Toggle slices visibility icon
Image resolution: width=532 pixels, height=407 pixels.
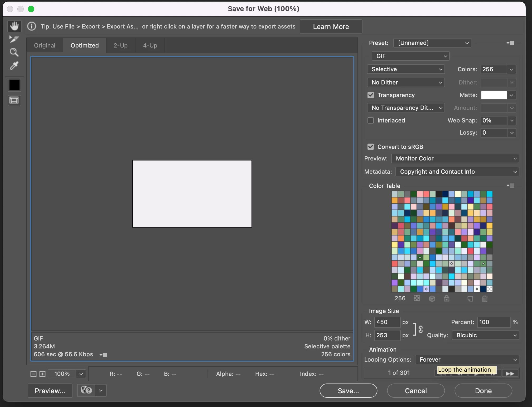click(14, 100)
